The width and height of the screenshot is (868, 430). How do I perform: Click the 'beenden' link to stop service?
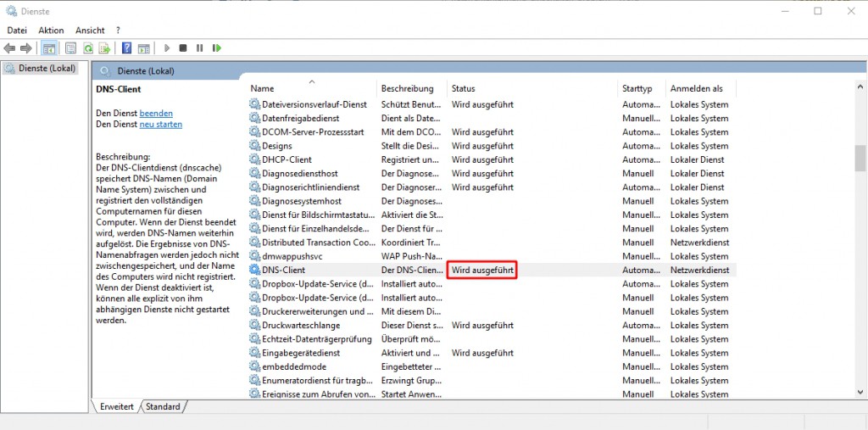tap(156, 113)
